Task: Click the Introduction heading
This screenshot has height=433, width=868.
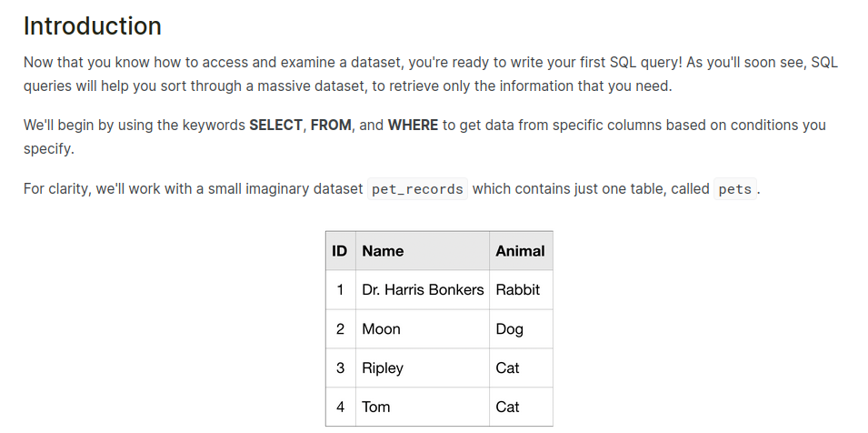Action: tap(93, 26)
